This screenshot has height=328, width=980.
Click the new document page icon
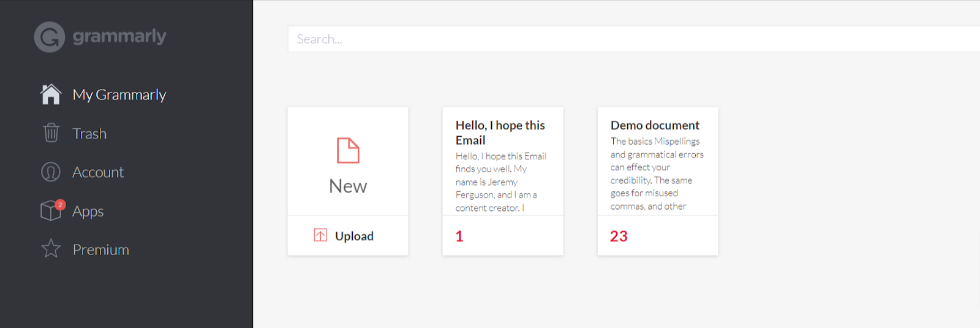pyautogui.click(x=348, y=150)
